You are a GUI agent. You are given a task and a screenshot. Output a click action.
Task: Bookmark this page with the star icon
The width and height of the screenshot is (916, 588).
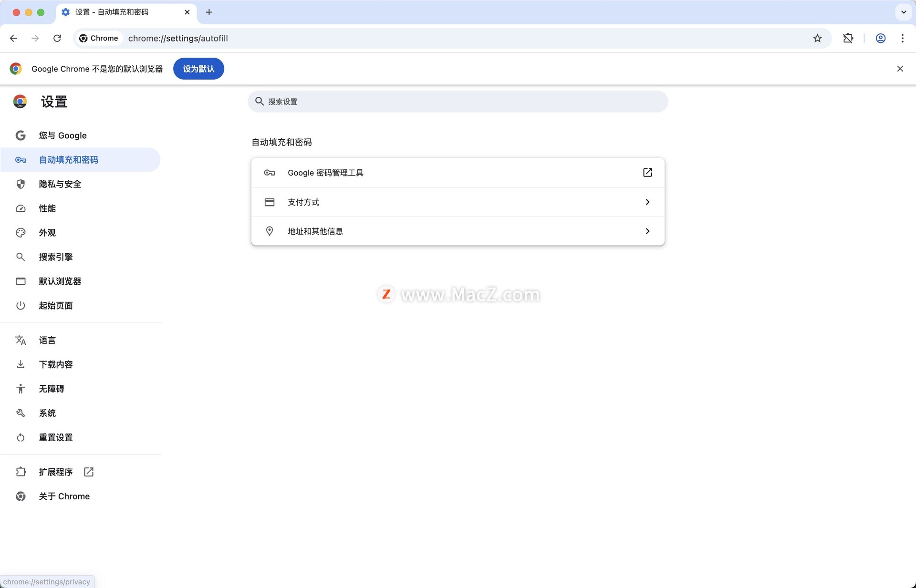click(x=817, y=38)
